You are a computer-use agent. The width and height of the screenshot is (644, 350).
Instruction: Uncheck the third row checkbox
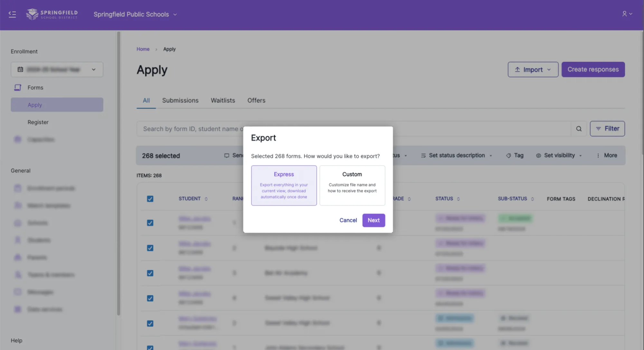click(150, 273)
